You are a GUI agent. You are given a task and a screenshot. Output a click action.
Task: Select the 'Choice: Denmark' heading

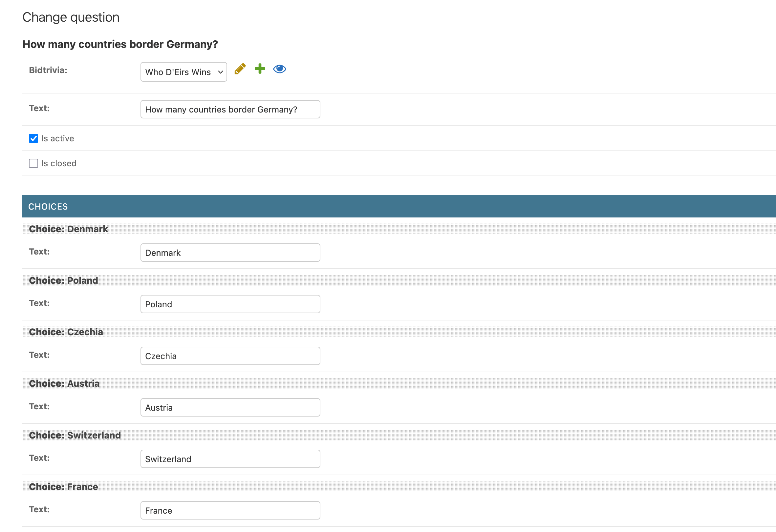tap(69, 229)
